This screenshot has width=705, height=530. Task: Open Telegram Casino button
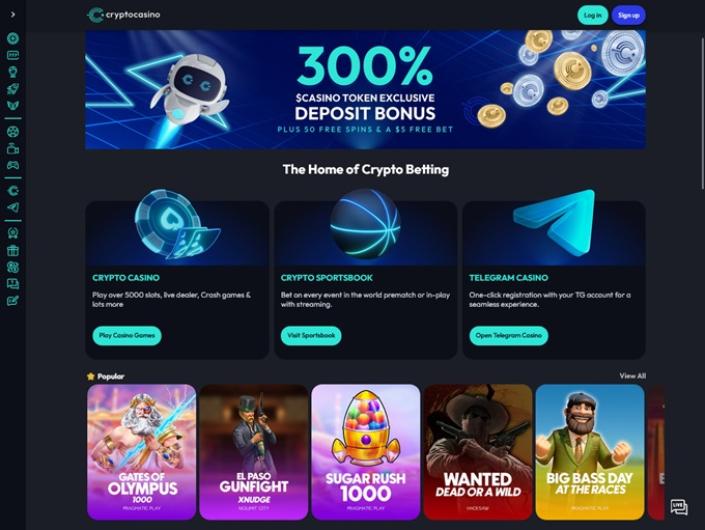tap(509, 335)
